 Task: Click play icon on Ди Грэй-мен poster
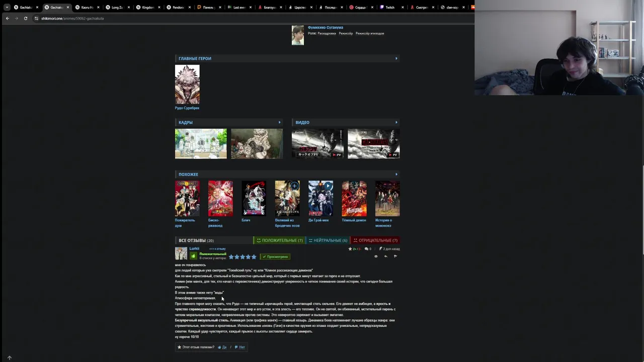point(328,186)
